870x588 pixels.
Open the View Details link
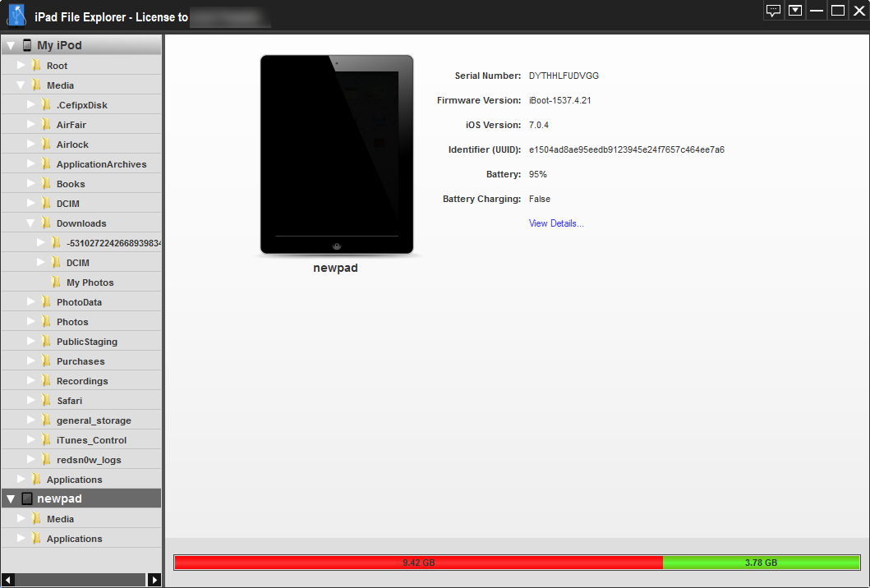click(x=556, y=223)
